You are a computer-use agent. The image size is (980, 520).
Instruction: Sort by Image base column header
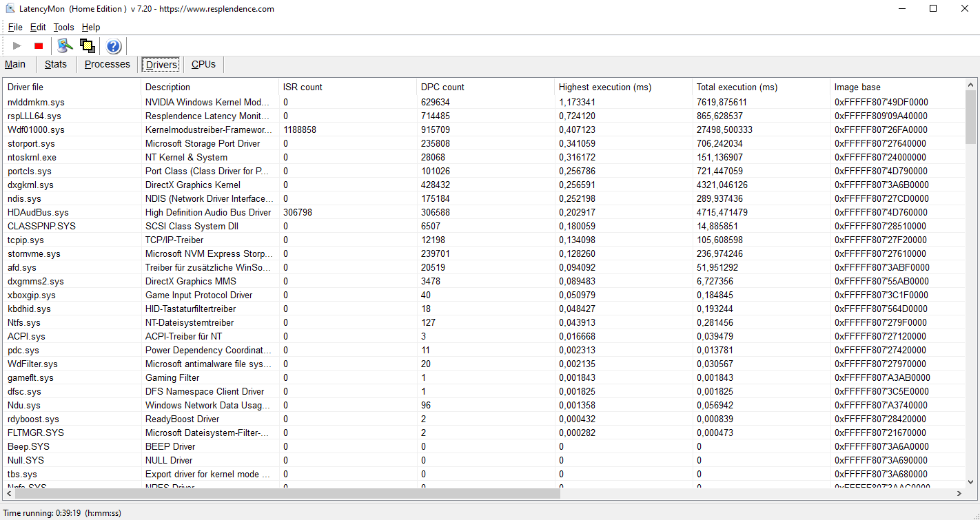(897, 87)
